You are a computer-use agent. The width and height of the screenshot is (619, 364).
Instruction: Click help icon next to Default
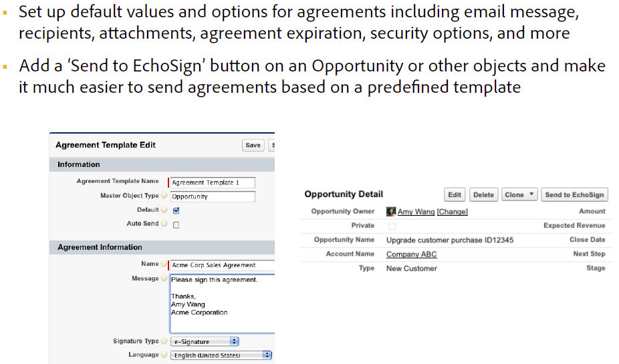click(164, 210)
